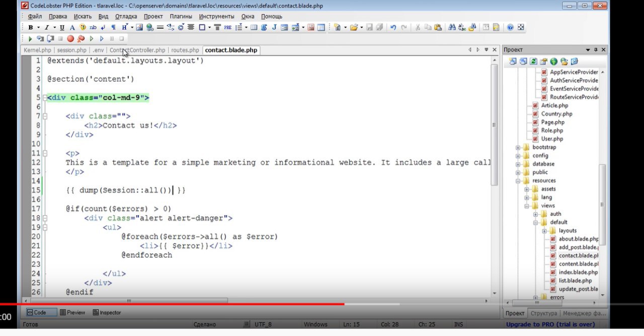Refresh project tree green arrows icon

tap(533, 61)
